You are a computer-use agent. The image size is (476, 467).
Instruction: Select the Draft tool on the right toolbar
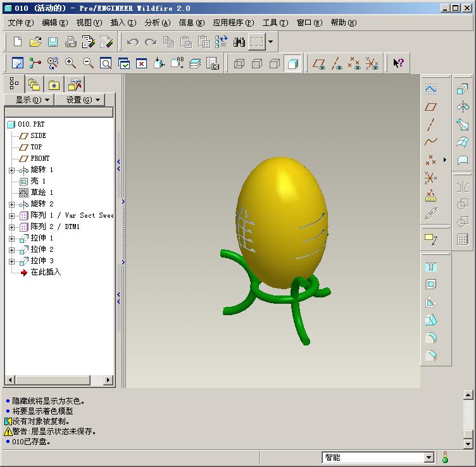pos(431,320)
